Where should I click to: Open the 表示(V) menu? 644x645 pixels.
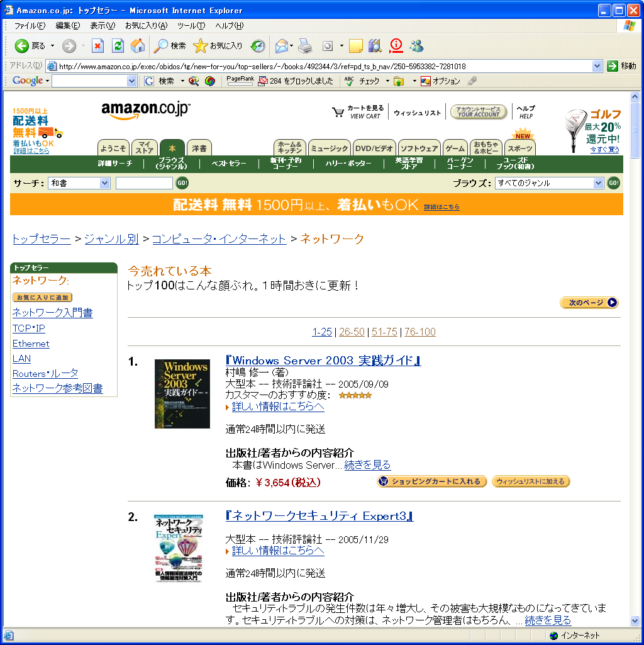pos(103,26)
